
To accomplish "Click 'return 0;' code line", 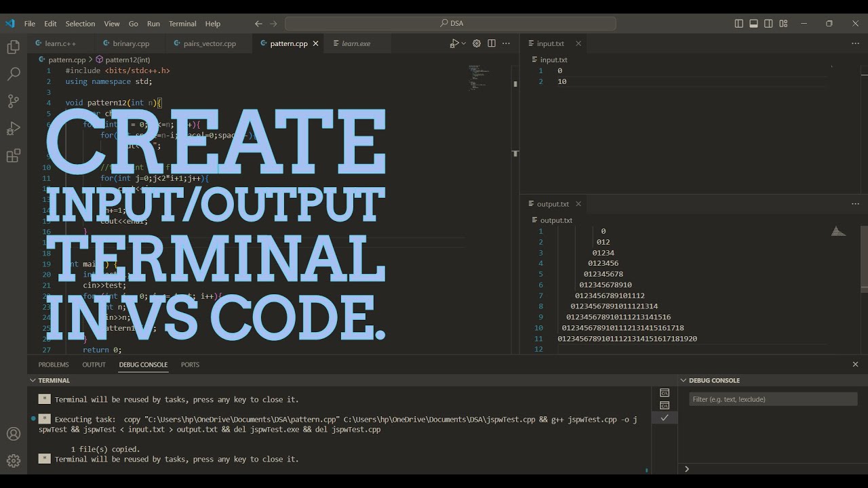I will [x=102, y=350].
